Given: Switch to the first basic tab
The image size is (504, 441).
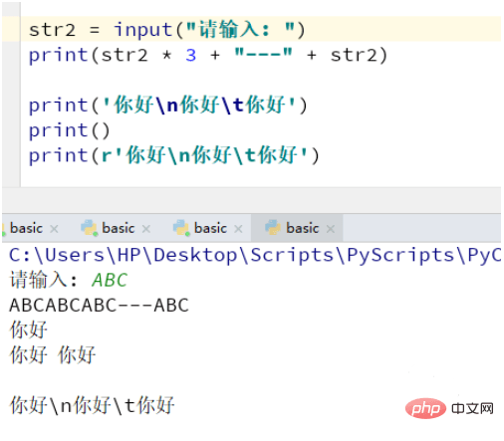Looking at the screenshot, I should tap(26, 228).
